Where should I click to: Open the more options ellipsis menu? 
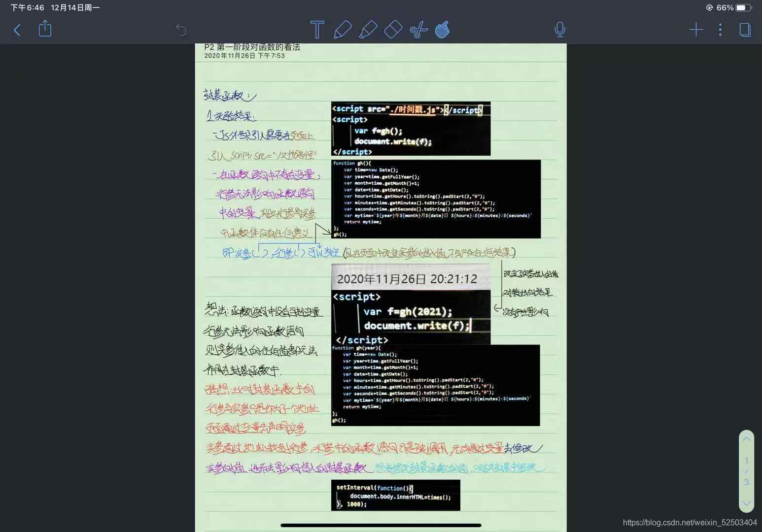click(720, 30)
